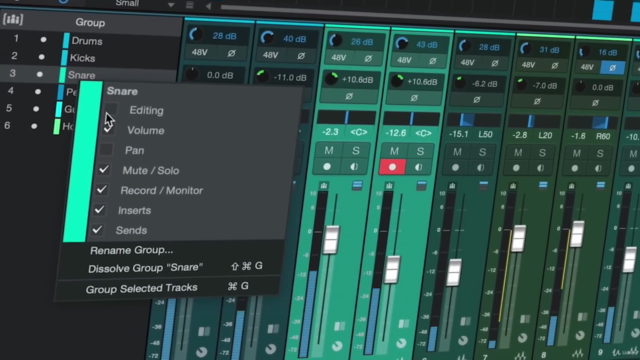This screenshot has width=640, height=360.
Task: Click the large green Snare color bar
Action: coord(82,162)
